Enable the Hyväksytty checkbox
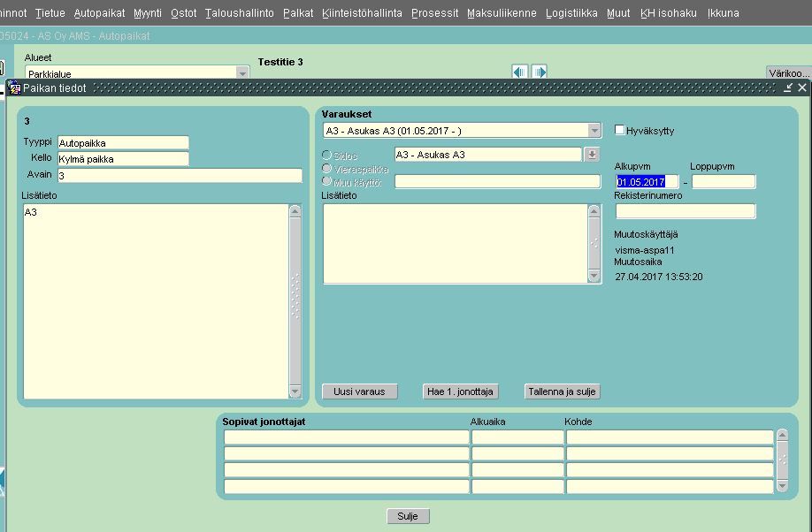The height and width of the screenshot is (532, 812). tap(619, 130)
